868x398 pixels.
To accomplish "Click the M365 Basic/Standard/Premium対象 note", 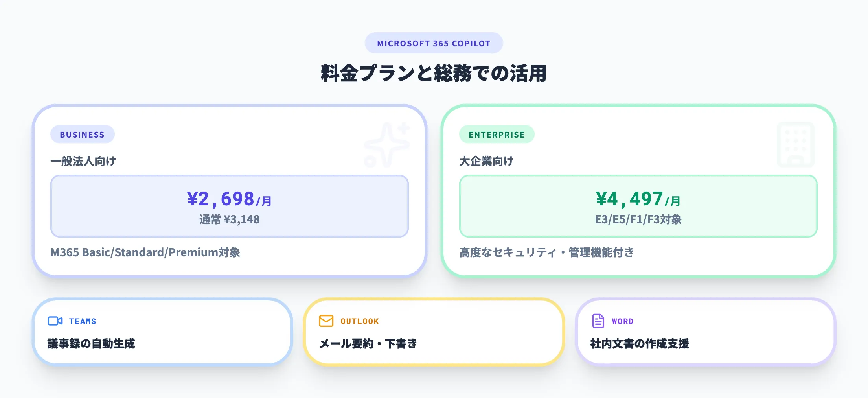I will 145,252.
